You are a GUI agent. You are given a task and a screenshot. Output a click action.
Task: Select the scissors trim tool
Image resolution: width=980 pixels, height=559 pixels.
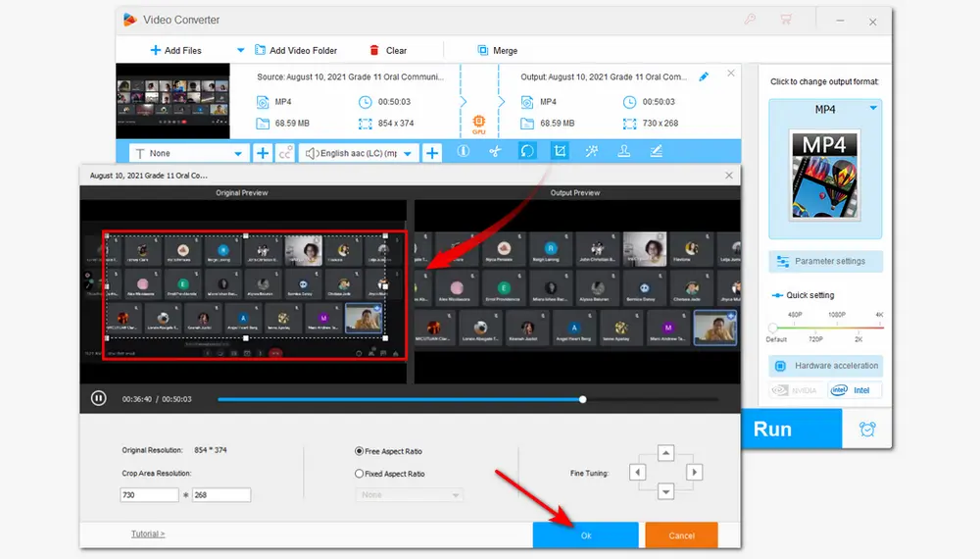[x=495, y=152]
